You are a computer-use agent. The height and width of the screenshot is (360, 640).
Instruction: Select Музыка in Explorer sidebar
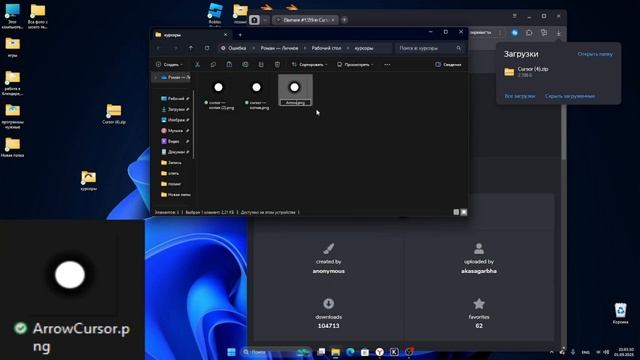click(175, 130)
